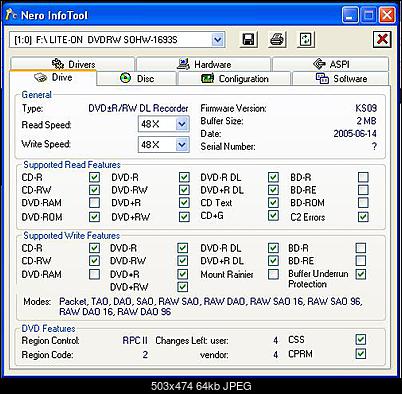
Task: Click the 503x474 64kb JPEG caption
Action: [x=201, y=386]
